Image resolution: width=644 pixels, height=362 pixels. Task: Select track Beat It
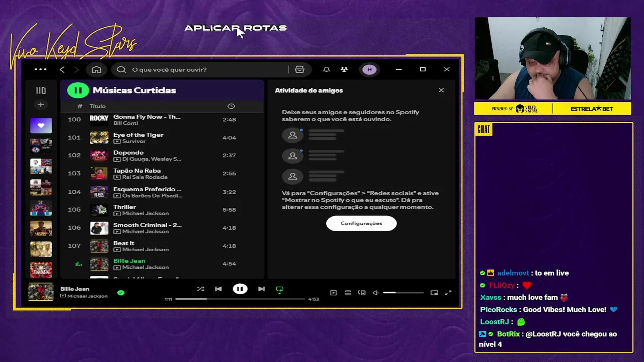click(162, 246)
